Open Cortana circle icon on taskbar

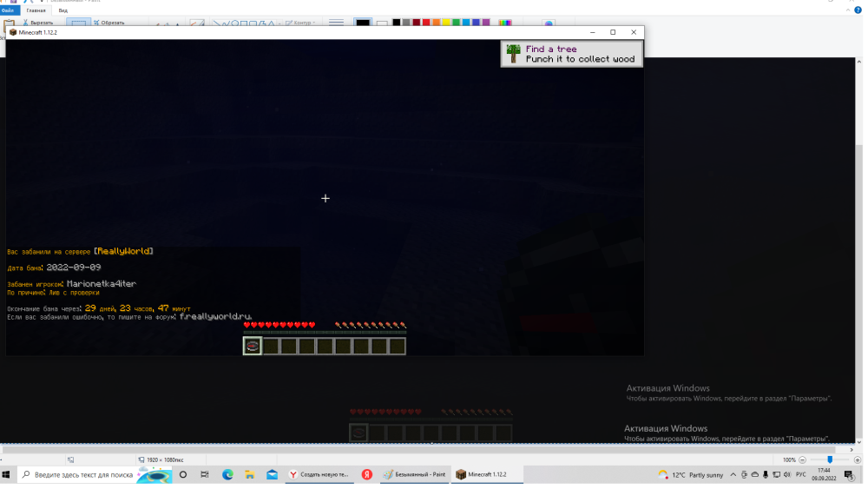(x=183, y=474)
